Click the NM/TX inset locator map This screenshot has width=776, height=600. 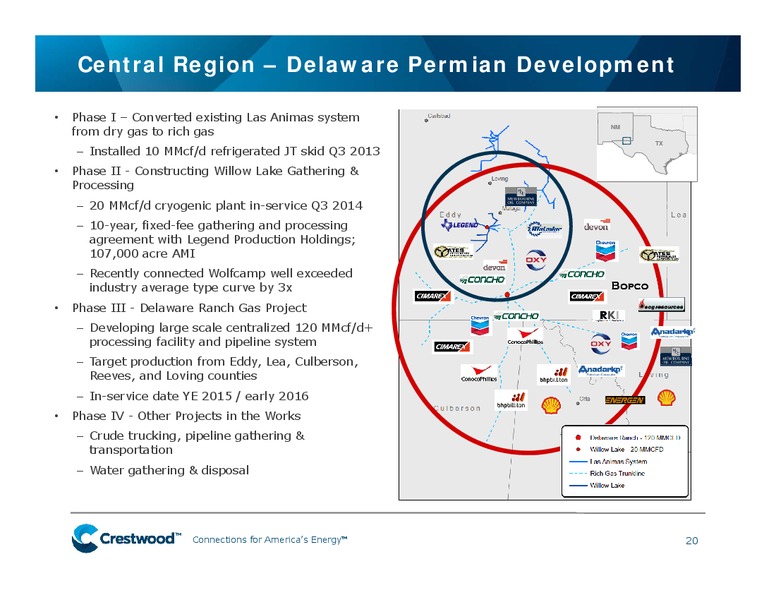(x=647, y=144)
